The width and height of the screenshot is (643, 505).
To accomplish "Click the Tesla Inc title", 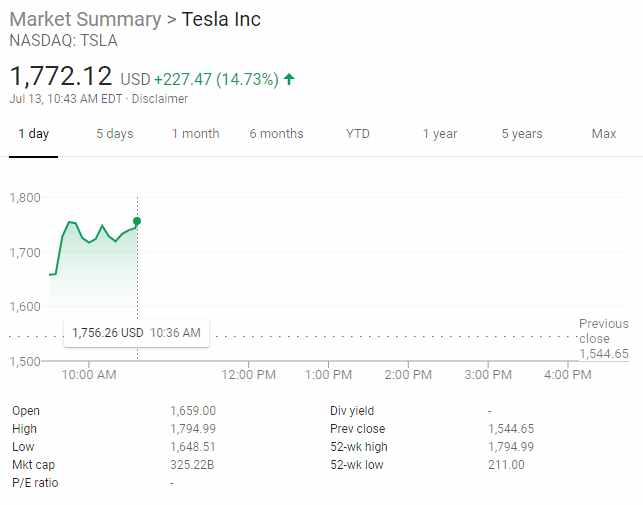I will 221,20.
